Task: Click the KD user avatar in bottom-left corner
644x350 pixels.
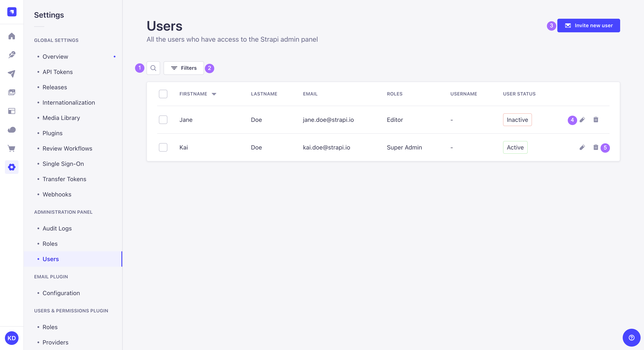Action: tap(12, 338)
